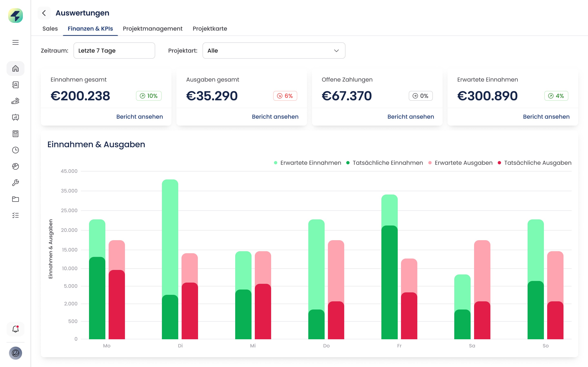Screen dimensions: 588x367
Task: Open Bericht ansehen under Einnahmen gesamt
Action: pos(139,117)
